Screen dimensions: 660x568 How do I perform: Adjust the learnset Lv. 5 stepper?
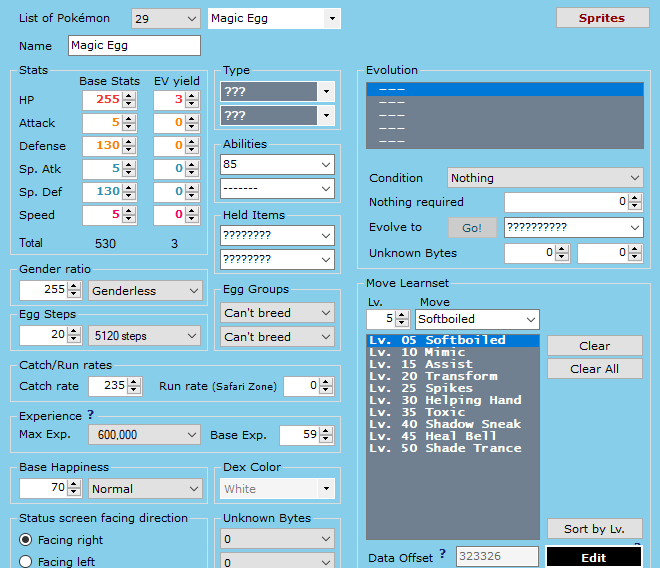tap(402, 319)
